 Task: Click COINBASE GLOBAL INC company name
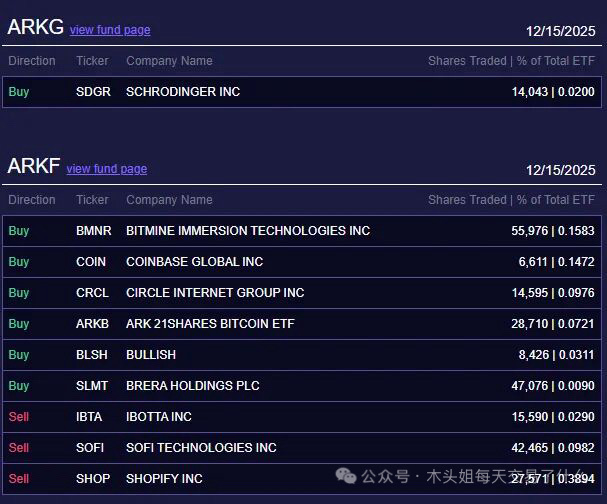coord(194,262)
